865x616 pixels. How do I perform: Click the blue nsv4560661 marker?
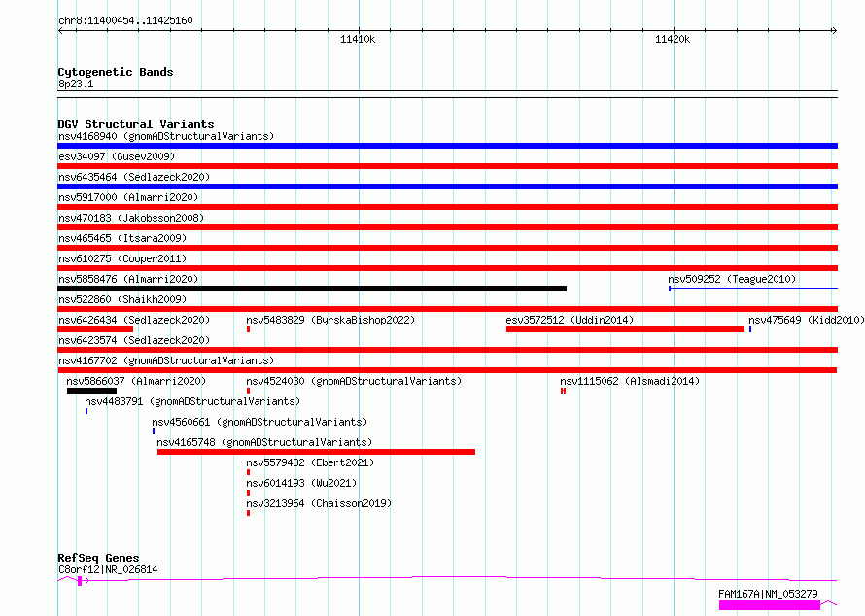coord(154,431)
